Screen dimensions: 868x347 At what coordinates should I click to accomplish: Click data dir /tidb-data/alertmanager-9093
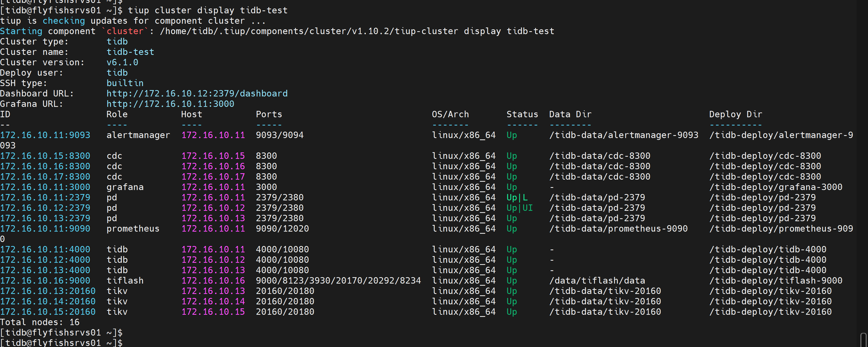click(624, 135)
